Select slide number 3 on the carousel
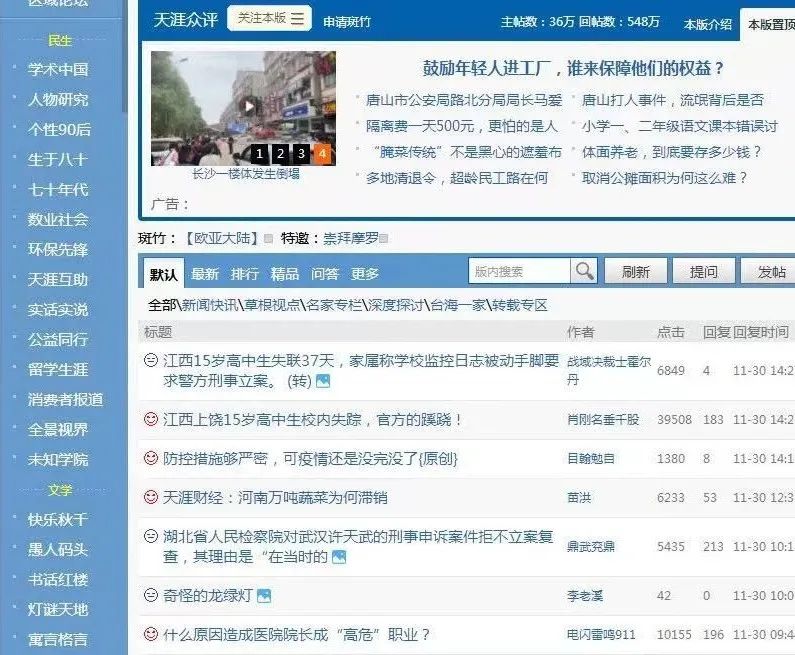Viewport: 795px width, 655px height. coord(301,153)
